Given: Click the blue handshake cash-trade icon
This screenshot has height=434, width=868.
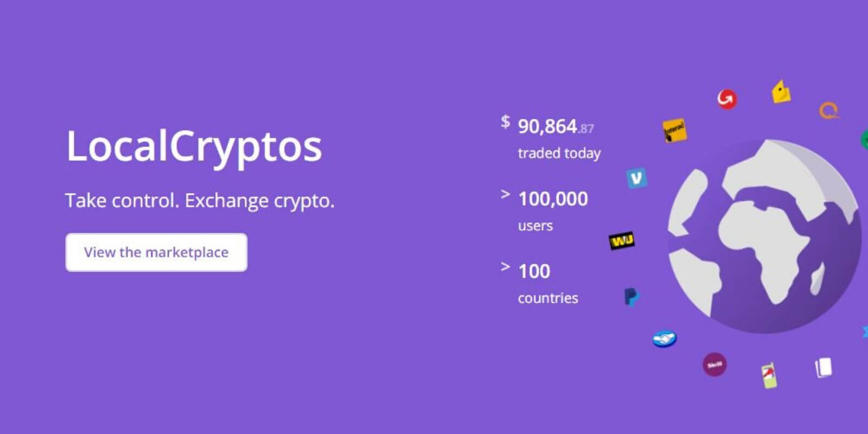Looking at the screenshot, I should point(663,337).
